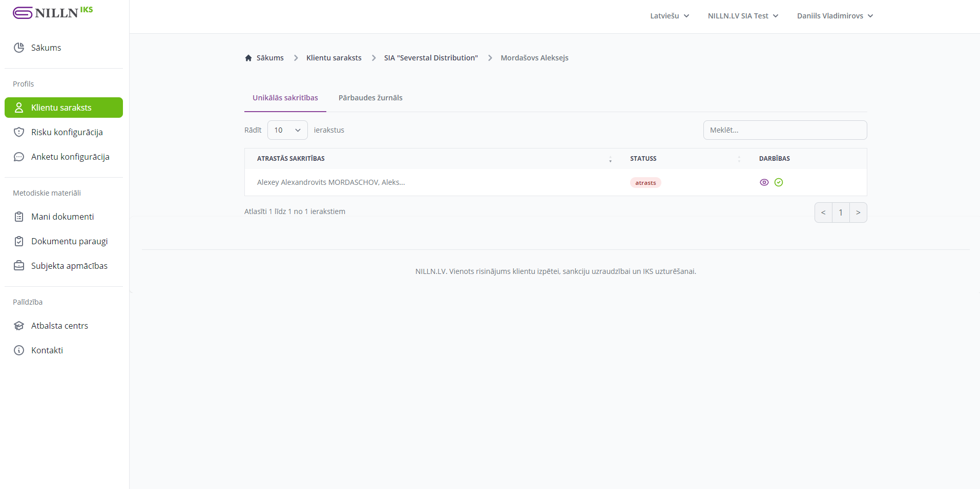Click the Risku konfigurācija shield icon
The image size is (980, 489).
19,132
